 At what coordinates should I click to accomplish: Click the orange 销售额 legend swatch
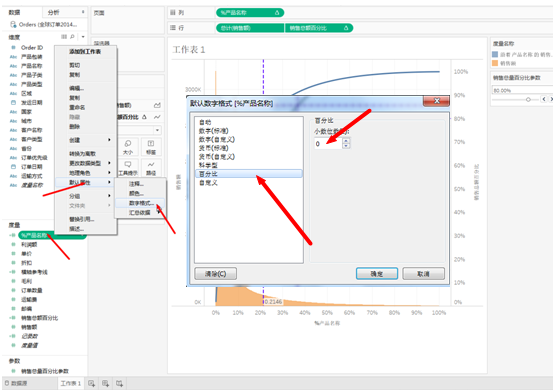(495, 63)
